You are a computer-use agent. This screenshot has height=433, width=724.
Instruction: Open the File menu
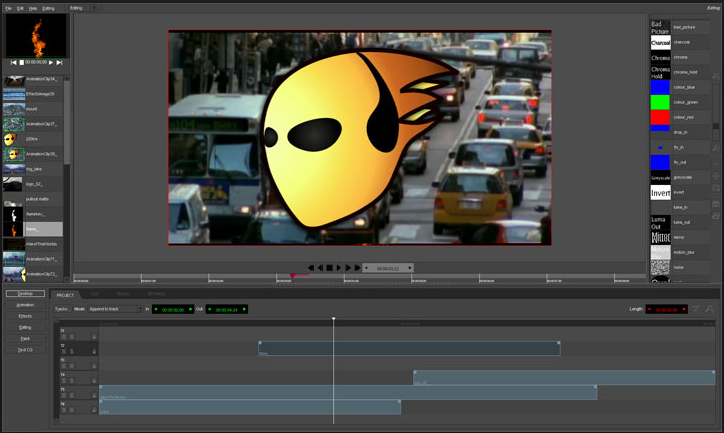tap(8, 8)
